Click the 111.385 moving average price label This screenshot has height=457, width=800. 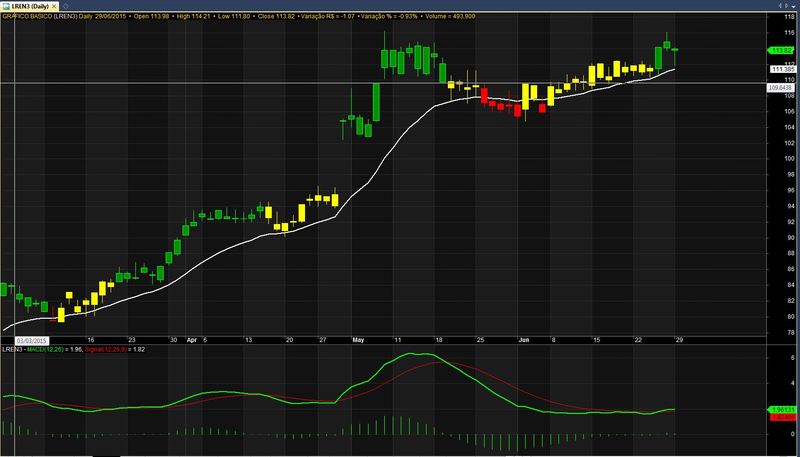pos(782,69)
